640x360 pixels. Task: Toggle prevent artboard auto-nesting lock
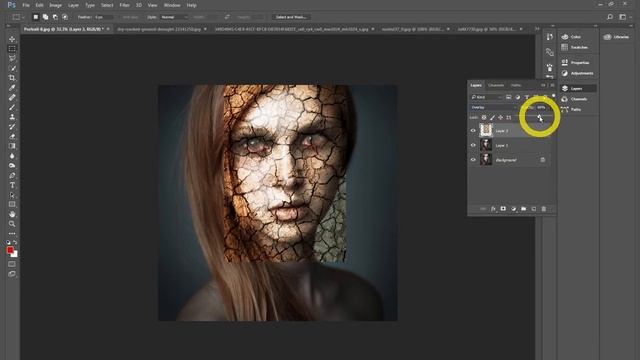click(x=509, y=118)
